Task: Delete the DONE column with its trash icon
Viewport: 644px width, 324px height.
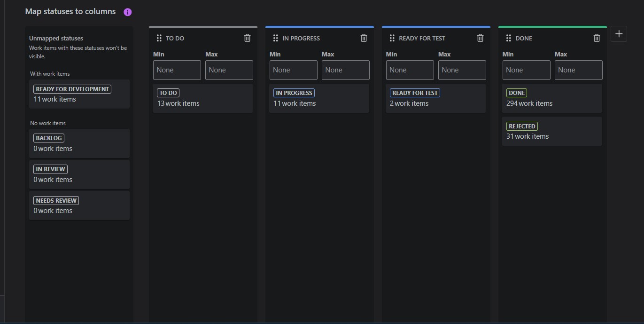Action: pos(597,38)
